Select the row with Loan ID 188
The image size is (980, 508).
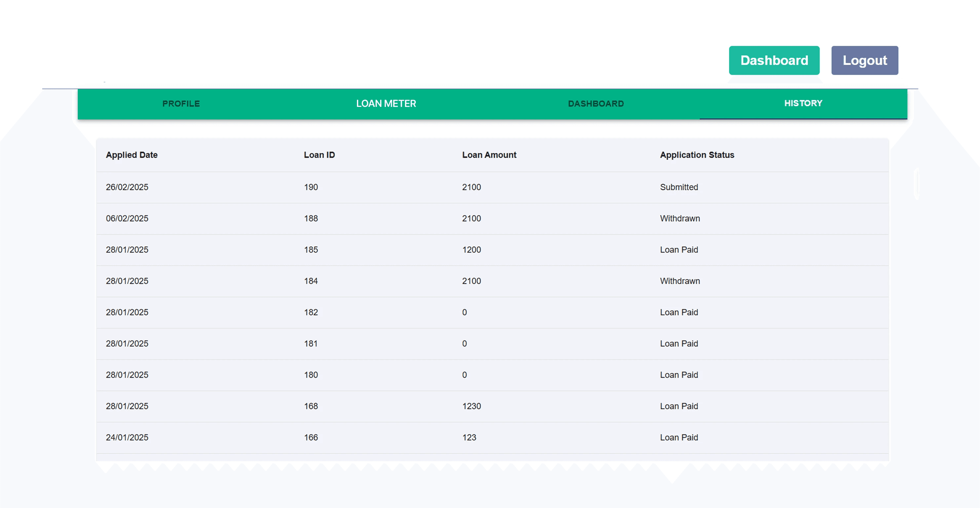(311, 218)
